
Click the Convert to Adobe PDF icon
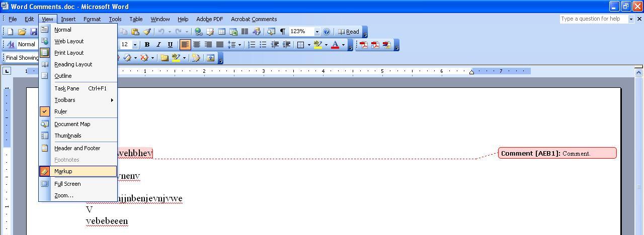pyautogui.click(x=363, y=45)
